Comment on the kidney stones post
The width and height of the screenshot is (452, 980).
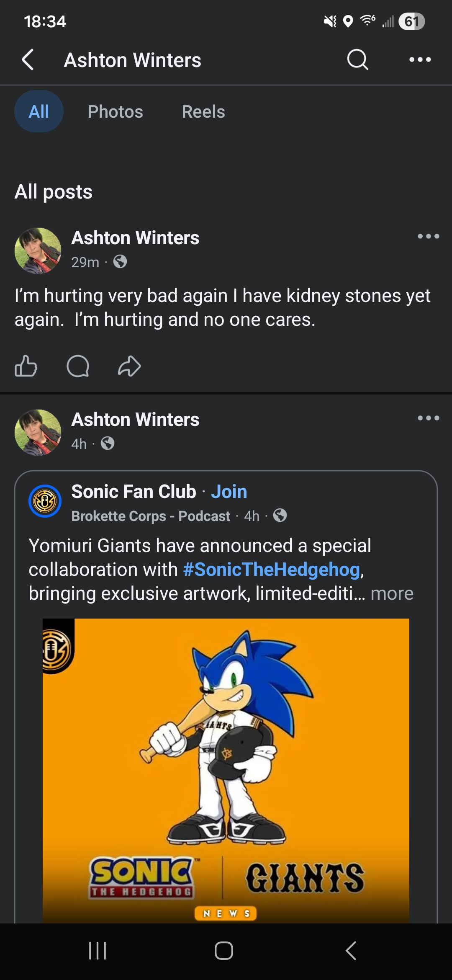click(78, 366)
